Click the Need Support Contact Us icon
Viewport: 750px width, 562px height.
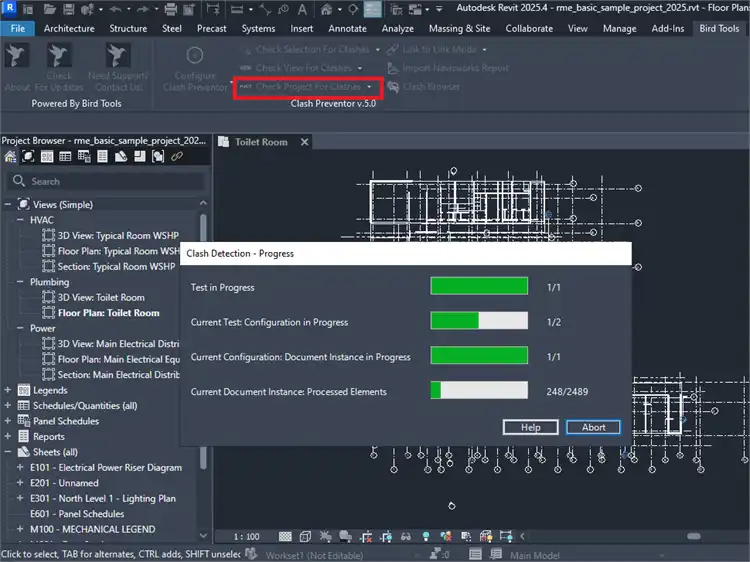point(118,56)
